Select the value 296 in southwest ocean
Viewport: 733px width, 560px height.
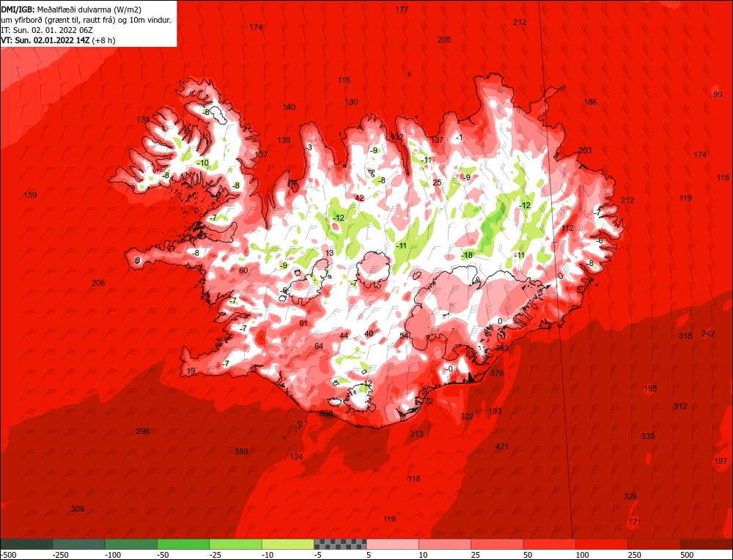pyautogui.click(x=143, y=431)
